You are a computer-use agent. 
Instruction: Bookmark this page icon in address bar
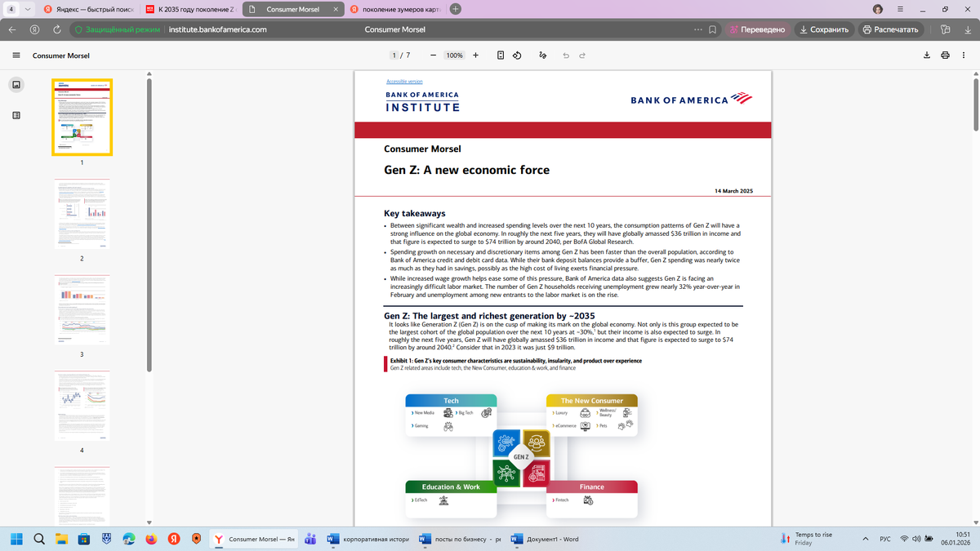click(713, 29)
